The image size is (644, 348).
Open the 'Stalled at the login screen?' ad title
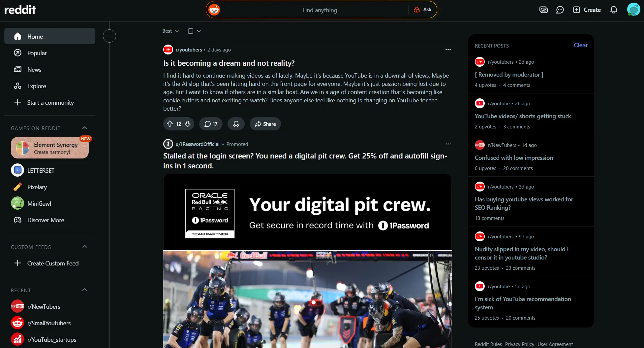305,161
